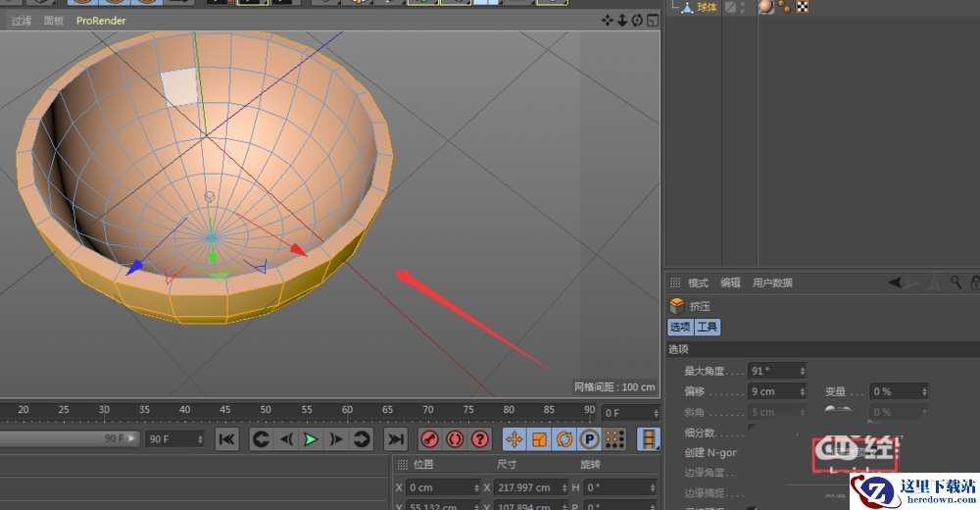Screen dimensions: 980x510
Task: Click the viewport move camera icon
Action: point(607,20)
